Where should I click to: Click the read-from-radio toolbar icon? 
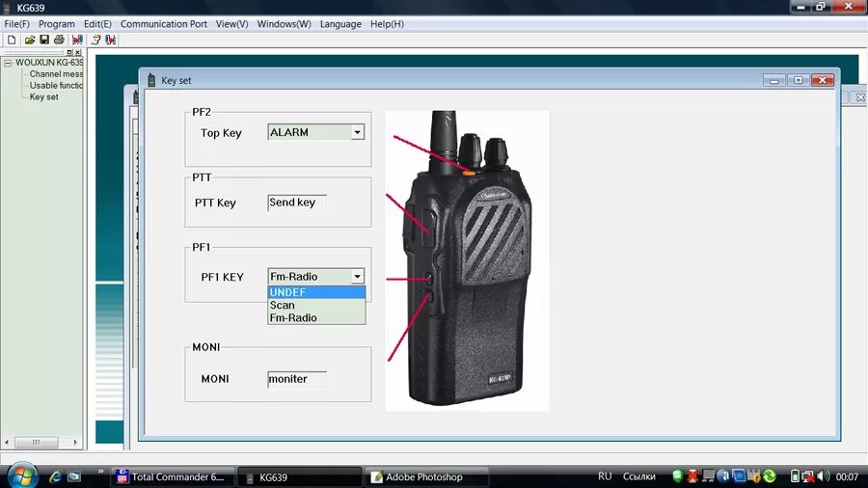(77, 40)
